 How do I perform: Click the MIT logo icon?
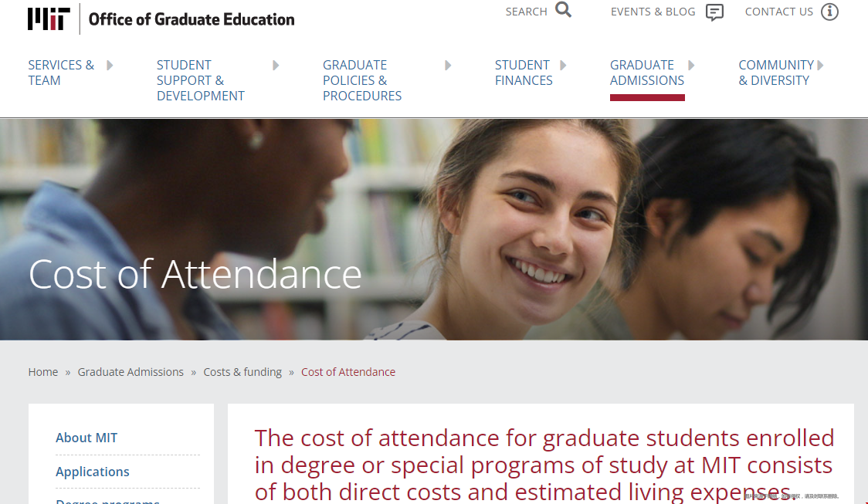(x=49, y=19)
